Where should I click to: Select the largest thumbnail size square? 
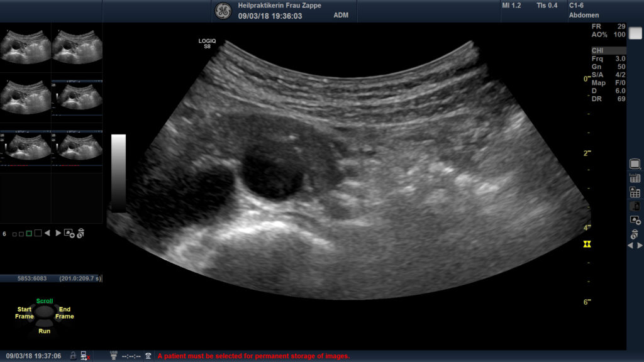point(38,233)
